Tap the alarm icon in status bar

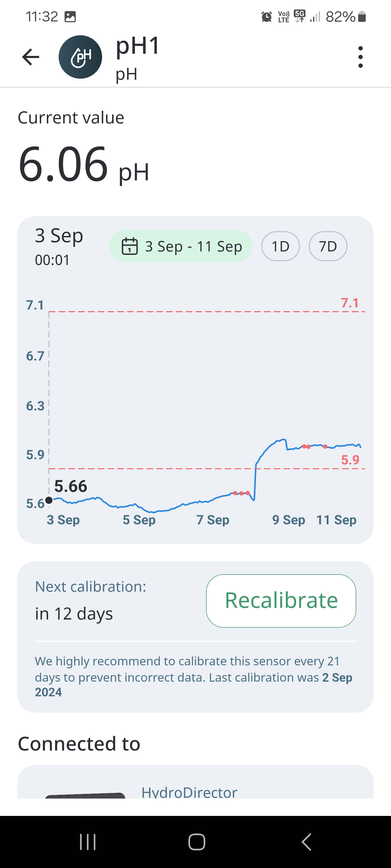[267, 17]
